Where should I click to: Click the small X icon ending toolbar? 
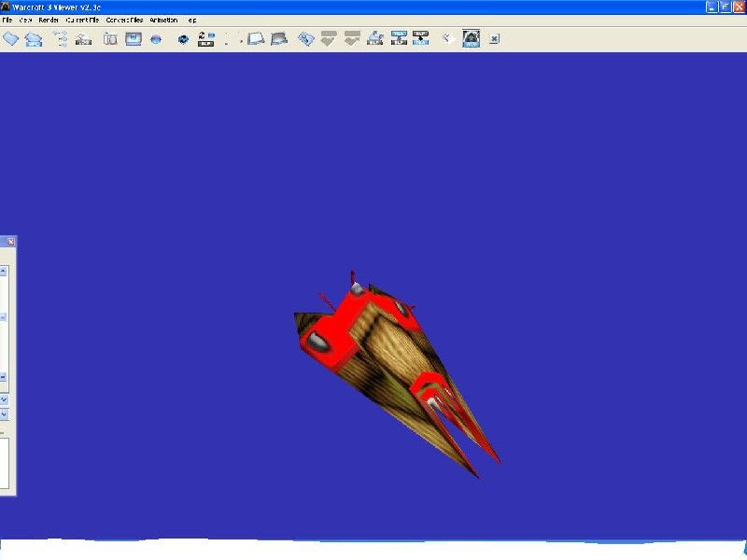pos(494,39)
